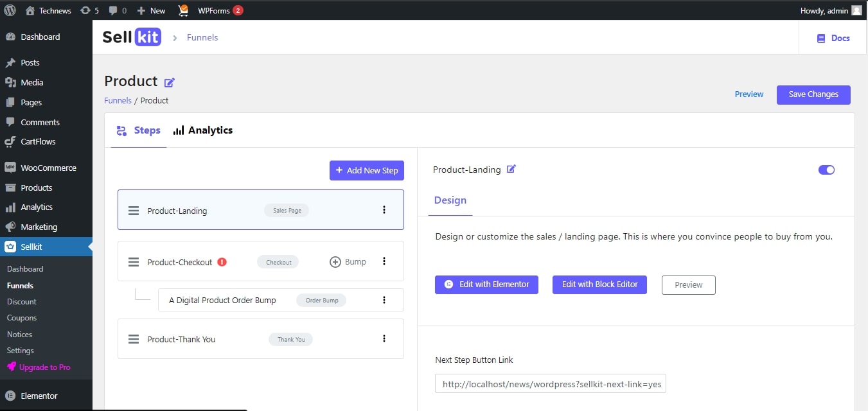Image resolution: width=868 pixels, height=411 pixels.
Task: Open Analytics in the WordPress sidebar
Action: (x=46, y=207)
